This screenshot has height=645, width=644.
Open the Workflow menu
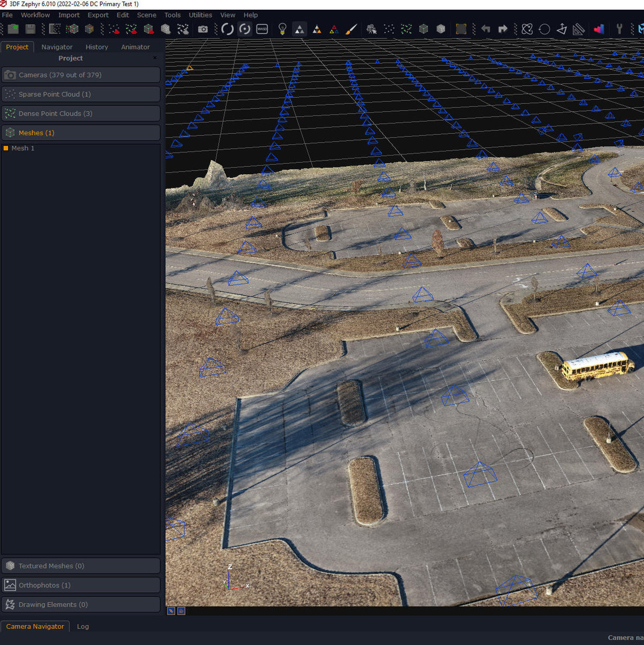click(35, 15)
